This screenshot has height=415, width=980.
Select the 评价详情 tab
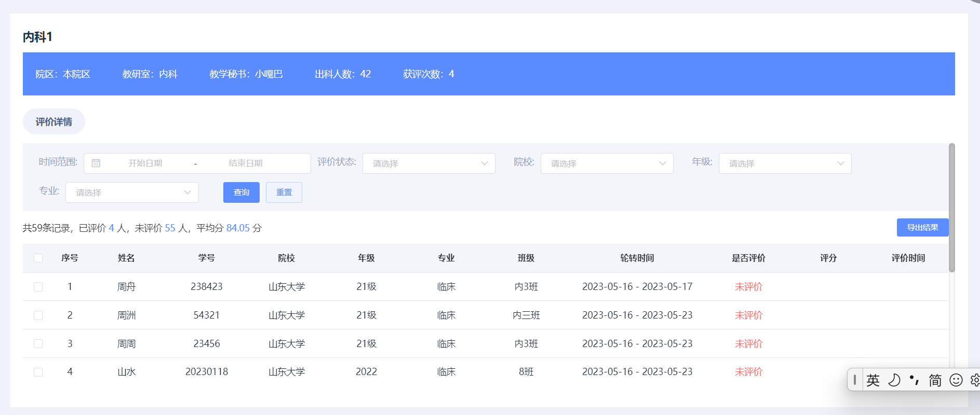coord(54,121)
